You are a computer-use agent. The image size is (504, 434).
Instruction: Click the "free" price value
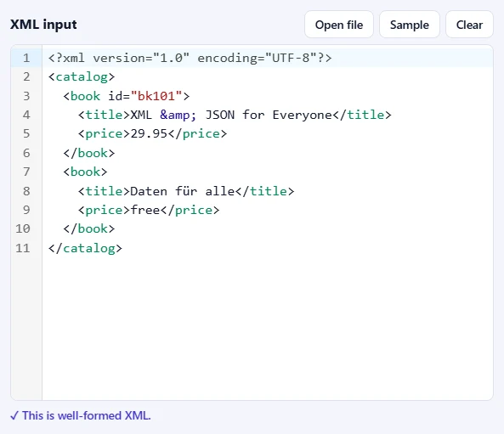click(x=145, y=210)
